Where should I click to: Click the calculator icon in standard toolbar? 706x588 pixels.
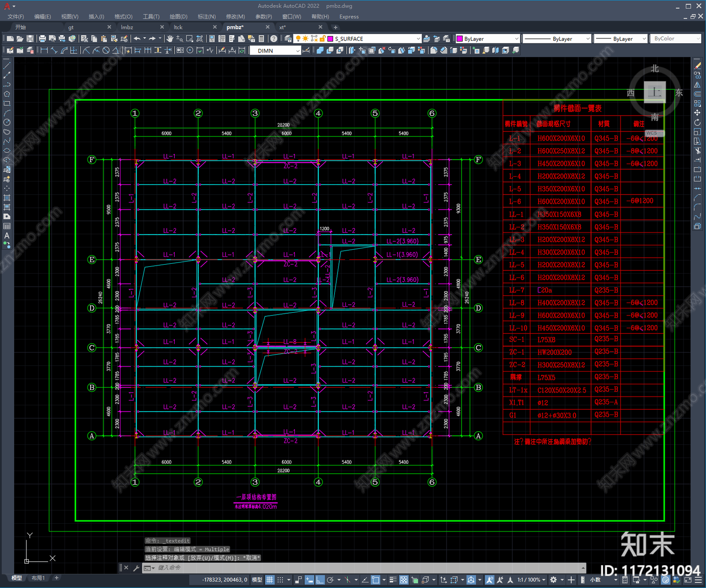tap(261, 39)
